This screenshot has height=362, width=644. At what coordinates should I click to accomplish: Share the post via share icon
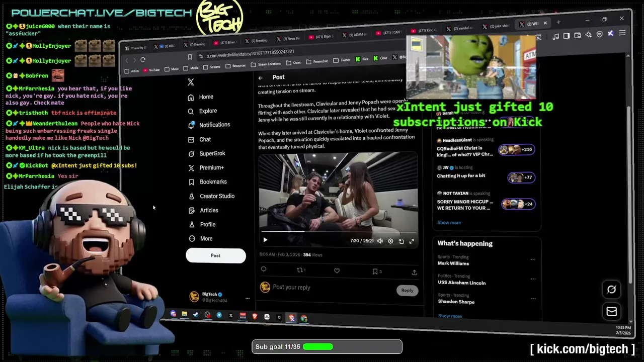[x=414, y=272]
